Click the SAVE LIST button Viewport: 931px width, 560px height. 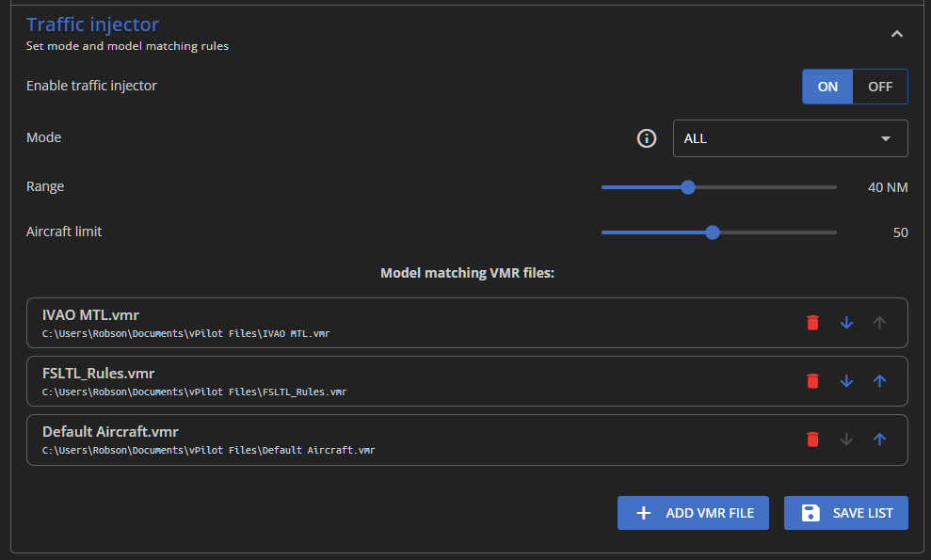click(846, 513)
